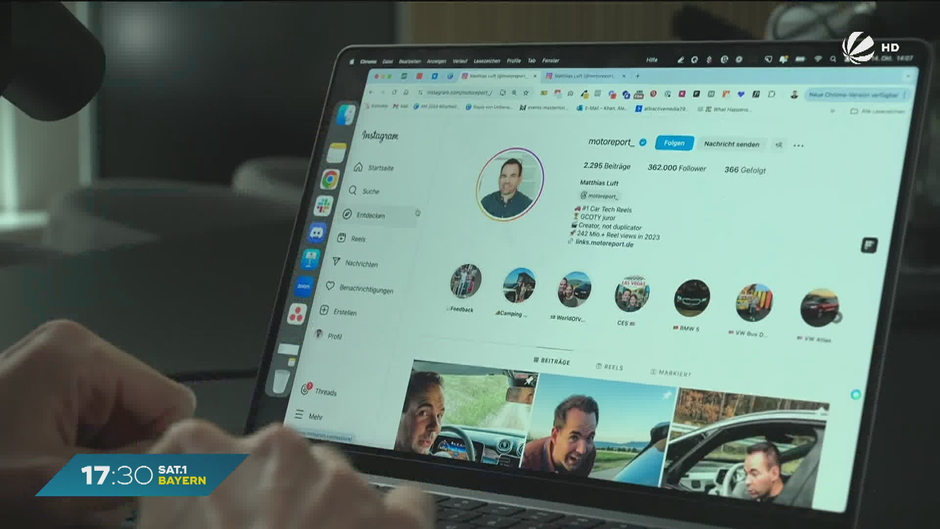This screenshot has height=529, width=940.
Task: Open Reels from the left sidebar
Action: coord(351,238)
